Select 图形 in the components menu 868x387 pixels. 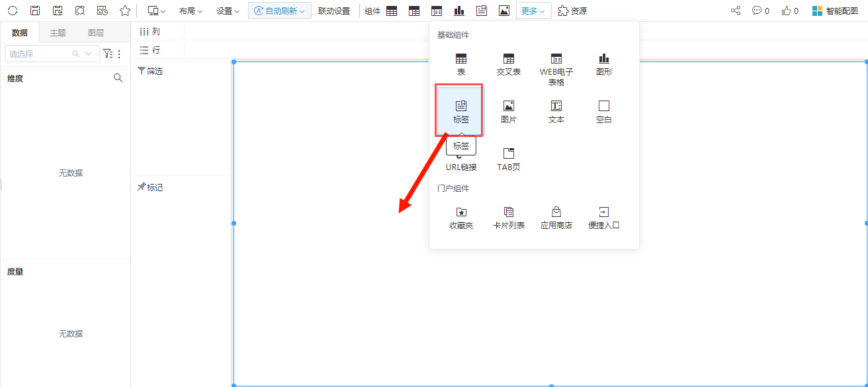coord(604,64)
